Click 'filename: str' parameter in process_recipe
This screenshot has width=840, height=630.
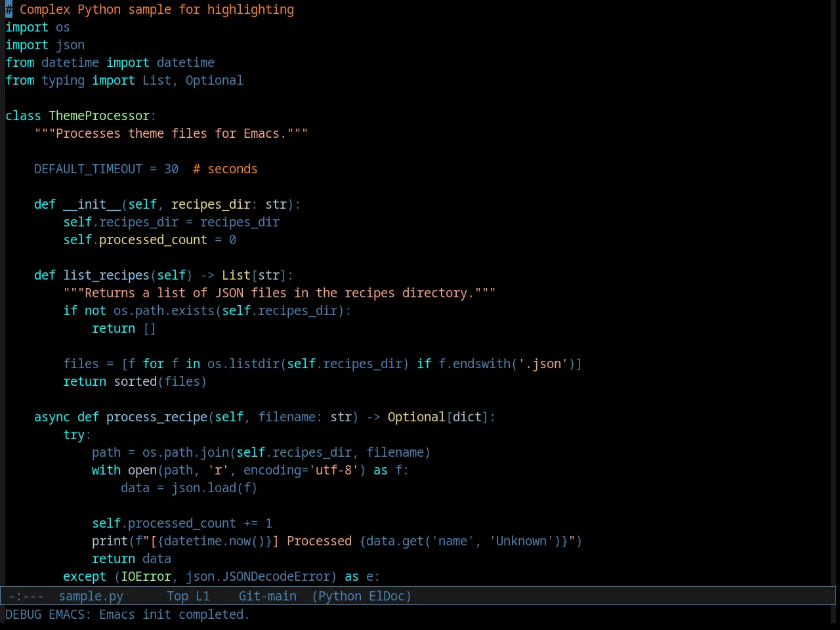click(x=304, y=417)
